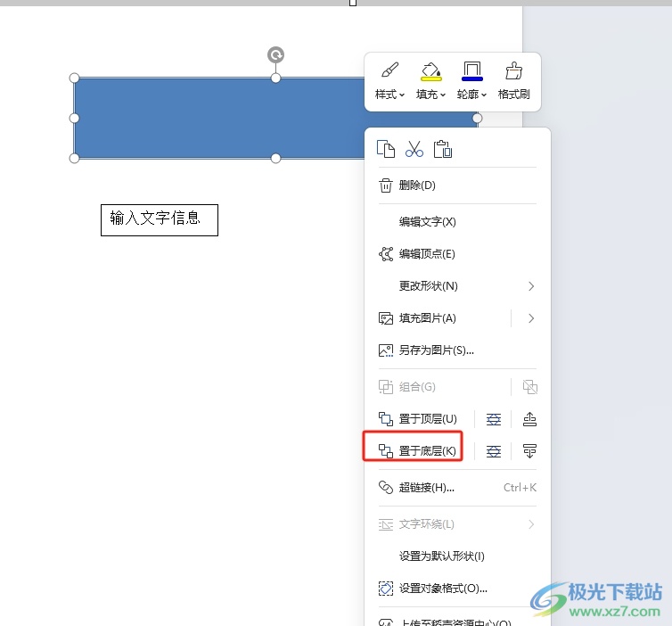
Task: Click the scissors cut icon
Action: [414, 149]
